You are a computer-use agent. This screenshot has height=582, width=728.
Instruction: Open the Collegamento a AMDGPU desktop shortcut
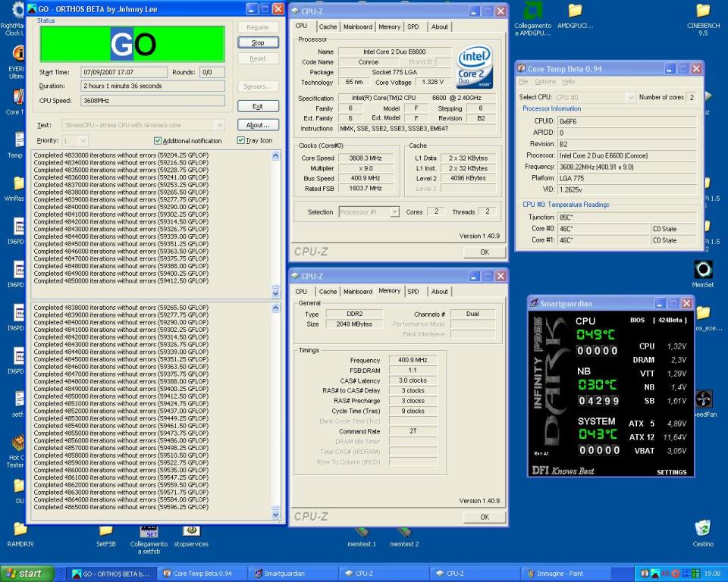click(532, 18)
